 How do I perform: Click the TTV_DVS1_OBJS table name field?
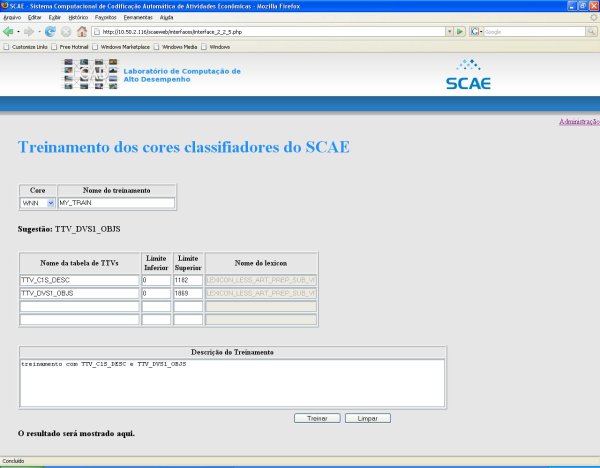pos(80,293)
